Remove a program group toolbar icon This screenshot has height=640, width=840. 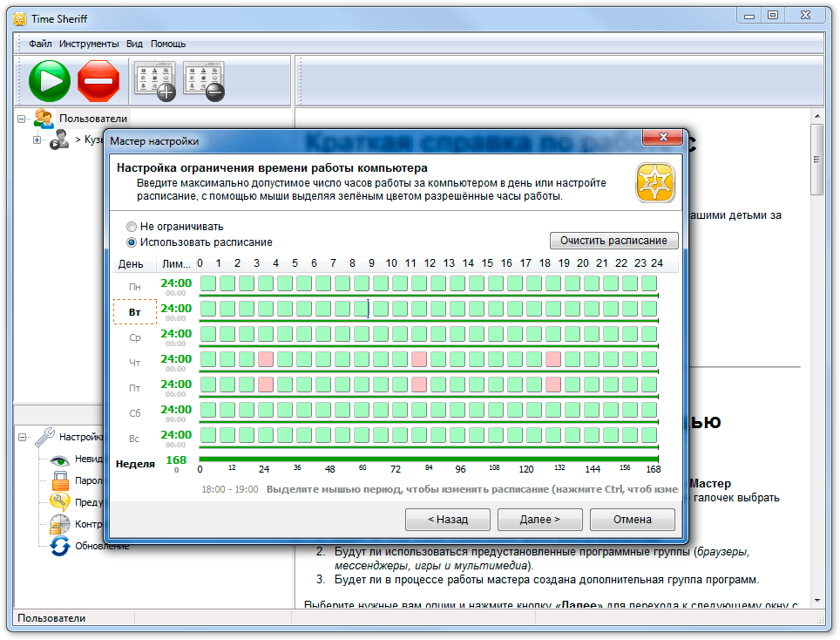click(x=204, y=81)
